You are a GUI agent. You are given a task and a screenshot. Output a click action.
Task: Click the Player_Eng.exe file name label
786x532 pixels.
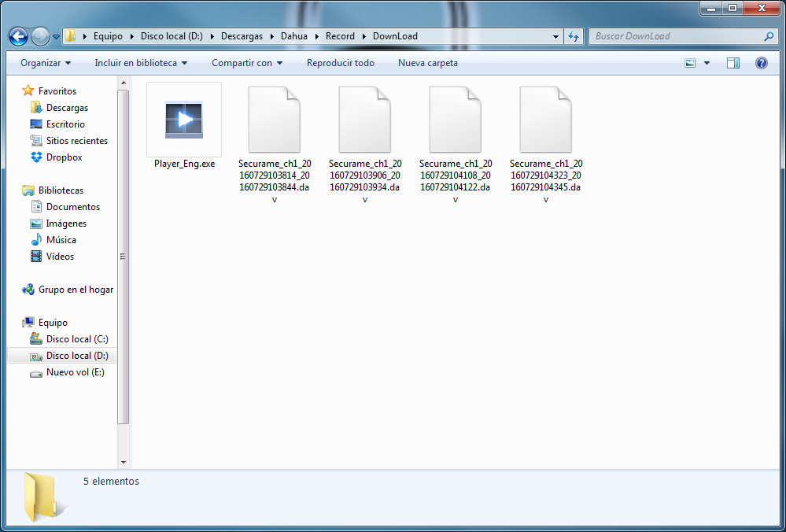coord(184,164)
